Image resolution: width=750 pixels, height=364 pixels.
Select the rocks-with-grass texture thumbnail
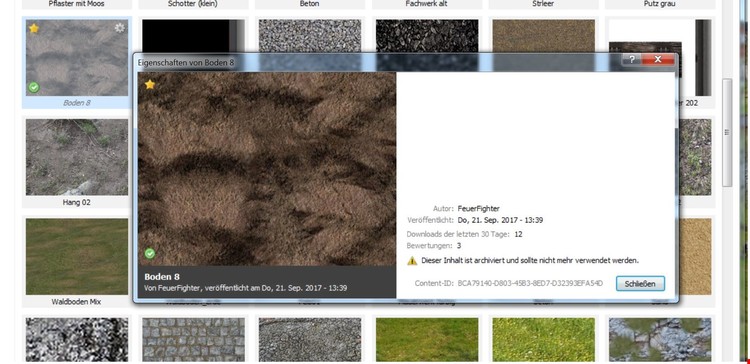pyautogui.click(x=660, y=340)
